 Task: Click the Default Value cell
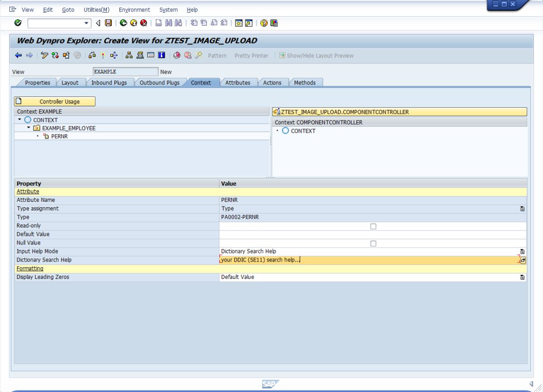tap(373, 234)
